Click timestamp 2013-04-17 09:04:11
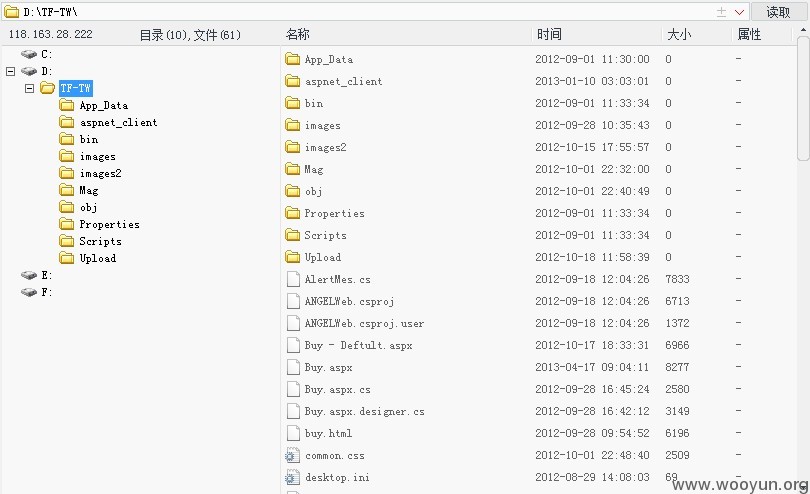This screenshot has width=810, height=494. tap(592, 367)
